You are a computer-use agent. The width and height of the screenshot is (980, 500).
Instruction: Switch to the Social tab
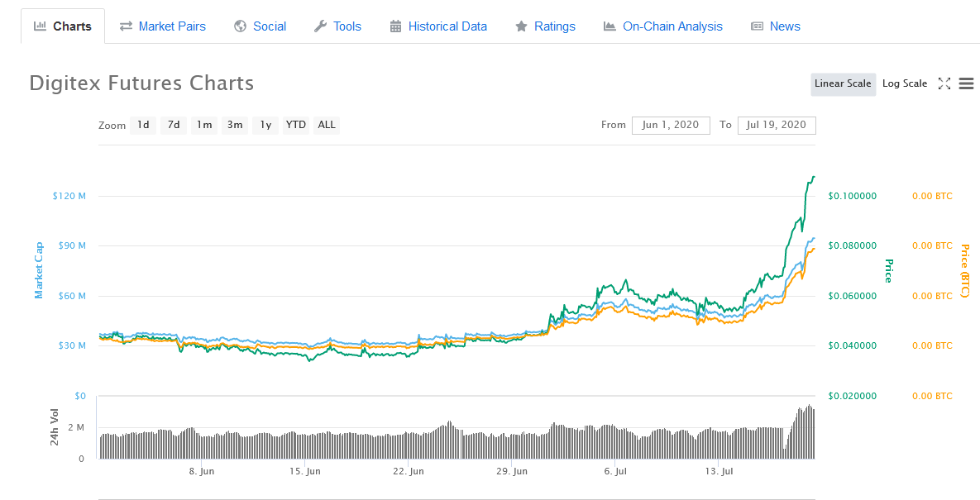260,26
